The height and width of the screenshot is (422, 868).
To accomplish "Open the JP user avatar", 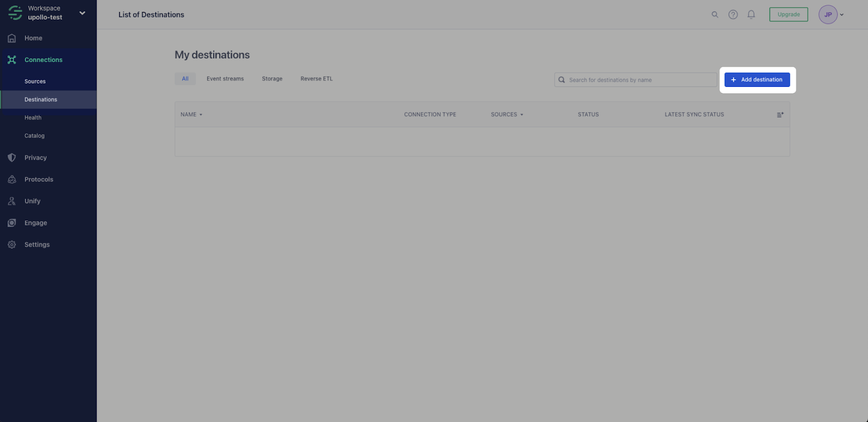I will click(828, 15).
